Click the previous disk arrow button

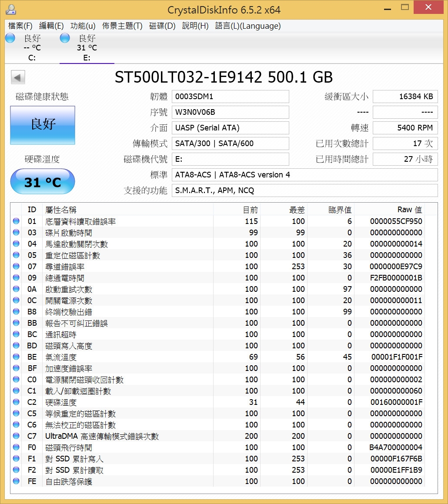click(x=18, y=77)
